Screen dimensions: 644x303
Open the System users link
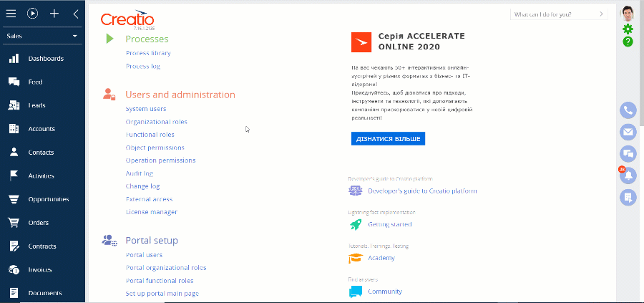(146, 109)
